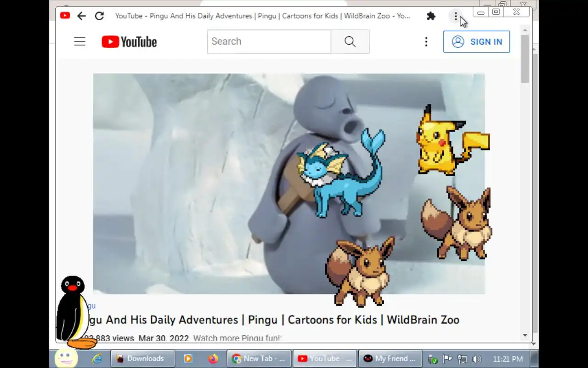Focus the YouTube Search field
The height and width of the screenshot is (368, 588).
tap(269, 41)
